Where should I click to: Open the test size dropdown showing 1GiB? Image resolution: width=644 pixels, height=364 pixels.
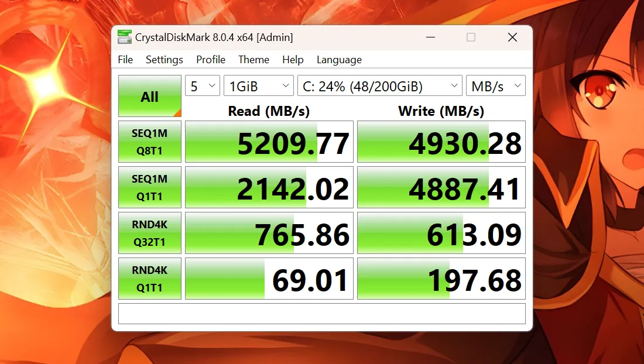pyautogui.click(x=259, y=86)
